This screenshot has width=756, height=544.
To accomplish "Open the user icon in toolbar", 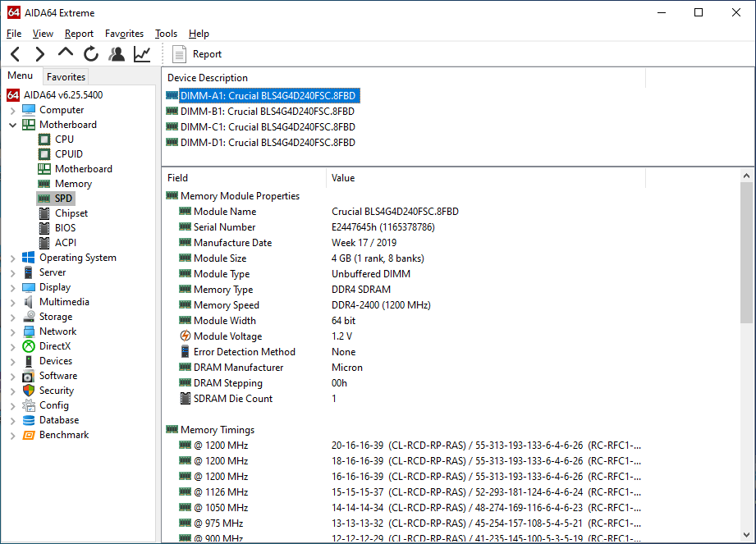I will [117, 54].
